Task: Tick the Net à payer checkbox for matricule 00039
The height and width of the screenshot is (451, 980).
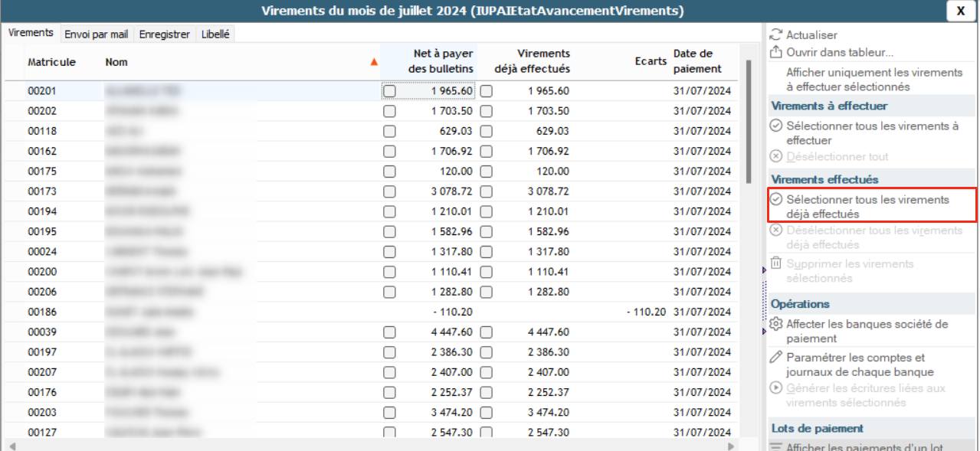Action: [389, 332]
